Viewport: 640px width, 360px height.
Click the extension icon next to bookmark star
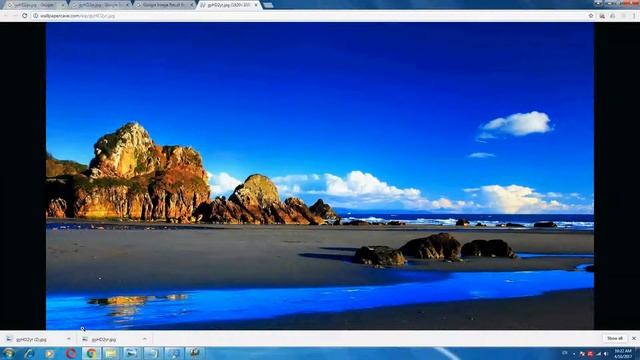[602, 16]
